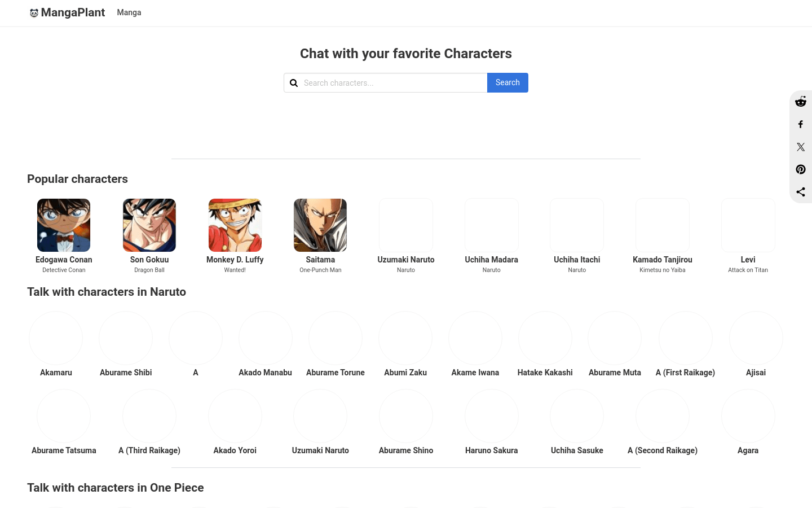The width and height of the screenshot is (812, 508).
Task: Share the page on Pinterest
Action: pos(801,169)
